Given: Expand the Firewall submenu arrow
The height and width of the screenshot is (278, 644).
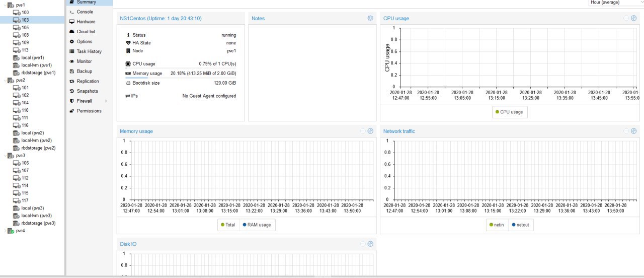Looking at the screenshot, I should 106,101.
